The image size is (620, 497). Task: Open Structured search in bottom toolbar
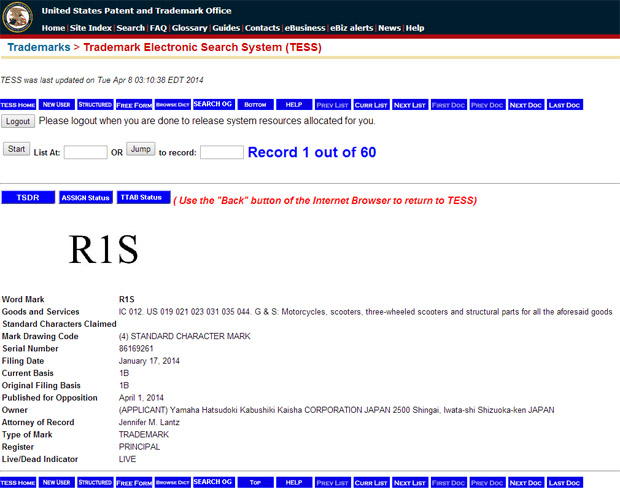coord(95,482)
